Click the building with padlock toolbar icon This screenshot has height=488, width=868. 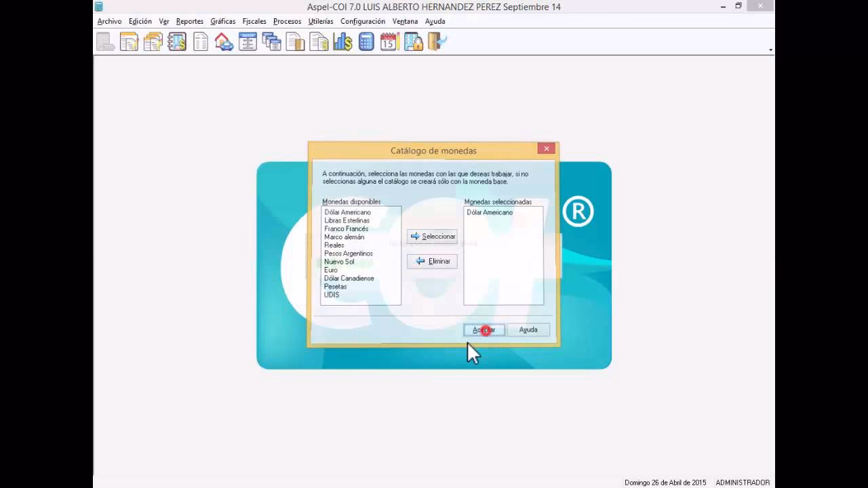click(414, 42)
